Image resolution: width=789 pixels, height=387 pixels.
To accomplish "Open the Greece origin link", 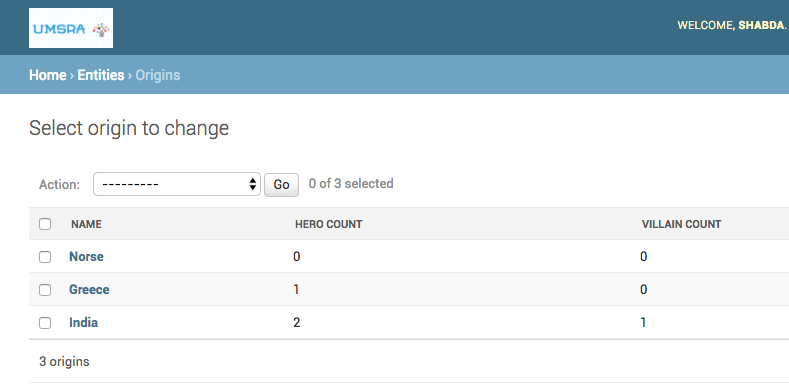I will click(89, 289).
